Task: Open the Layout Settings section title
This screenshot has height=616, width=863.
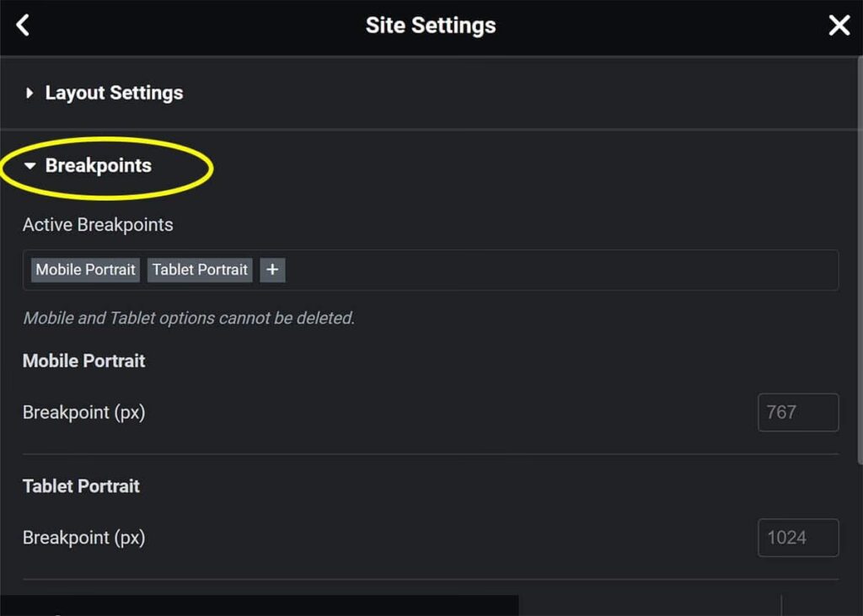Action: tap(114, 93)
